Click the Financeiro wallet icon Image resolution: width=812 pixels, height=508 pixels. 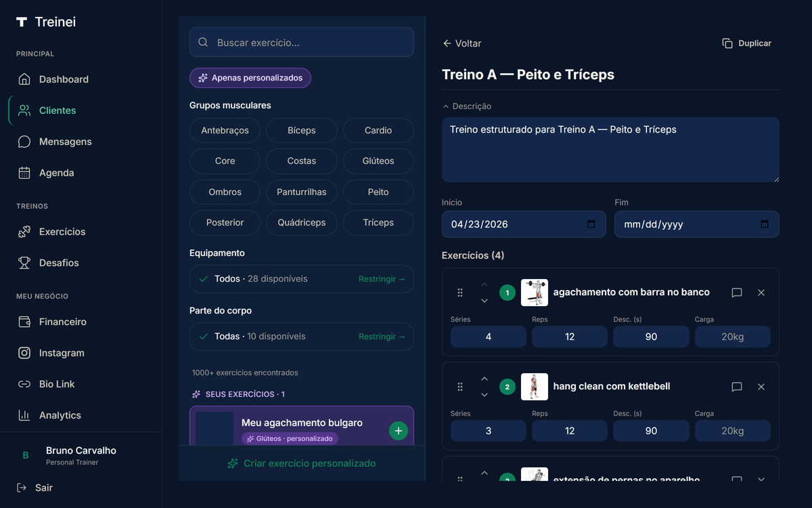tap(24, 322)
